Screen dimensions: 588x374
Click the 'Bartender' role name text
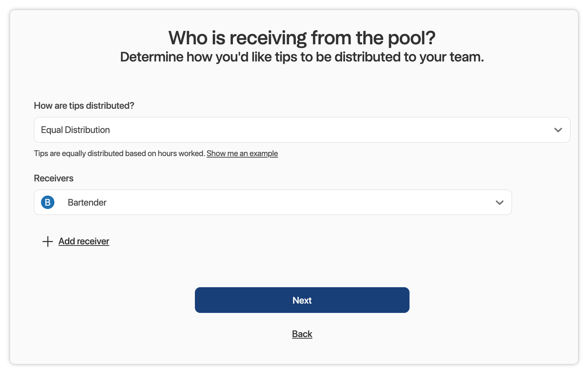point(87,203)
